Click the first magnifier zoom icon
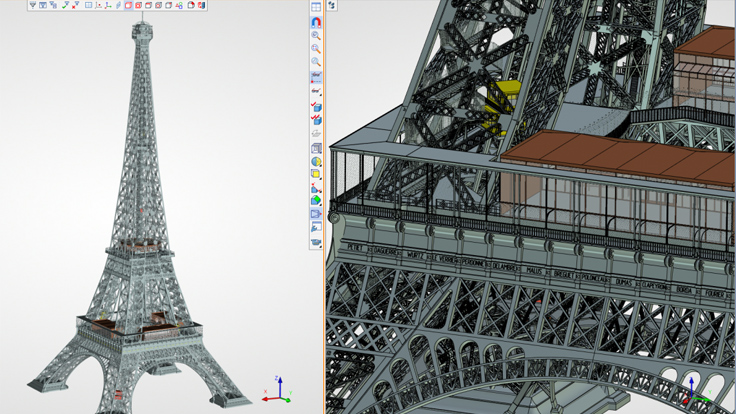 [x=316, y=35]
